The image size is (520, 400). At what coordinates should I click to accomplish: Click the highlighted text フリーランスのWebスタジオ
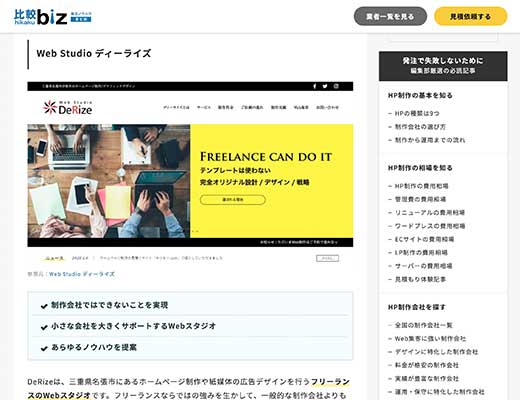(188, 388)
